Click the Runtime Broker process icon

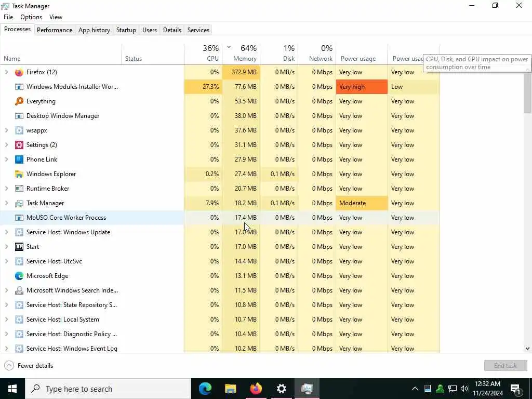coord(19,189)
